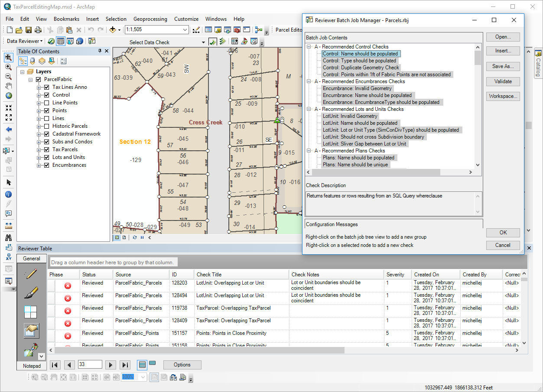Click the Pan hand tool
543x392 pixels.
8,86
